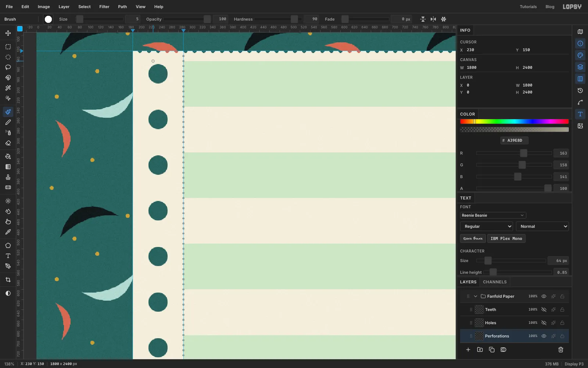Hide the Perforations layer

pyautogui.click(x=544, y=336)
